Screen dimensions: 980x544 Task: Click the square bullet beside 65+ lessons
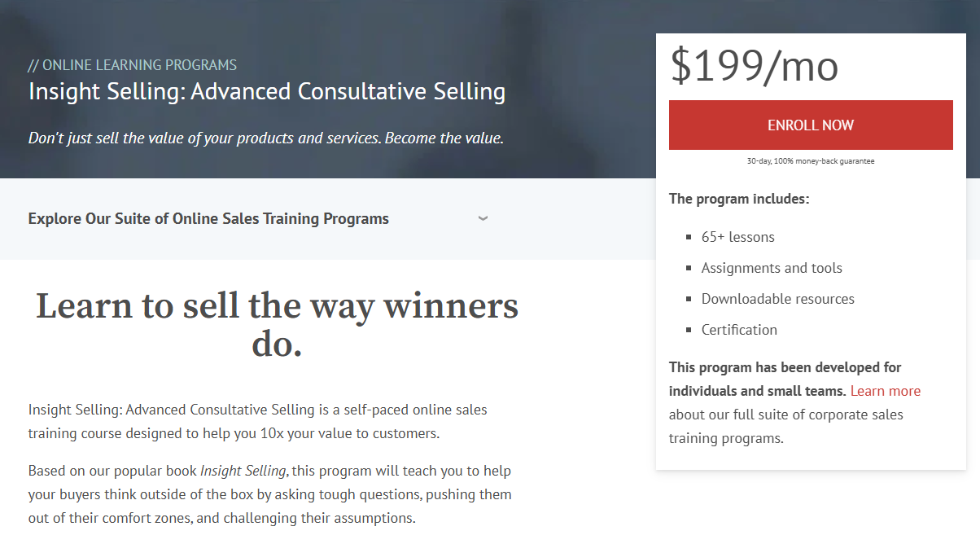coord(689,238)
